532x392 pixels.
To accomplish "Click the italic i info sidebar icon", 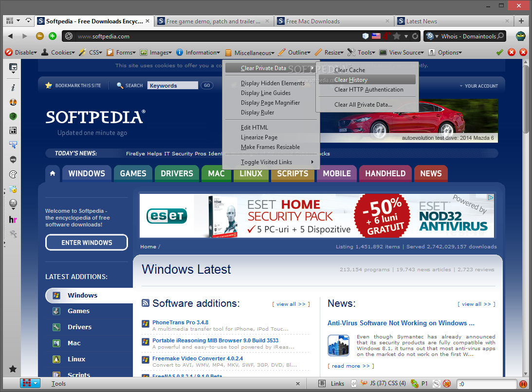I will point(13,88).
